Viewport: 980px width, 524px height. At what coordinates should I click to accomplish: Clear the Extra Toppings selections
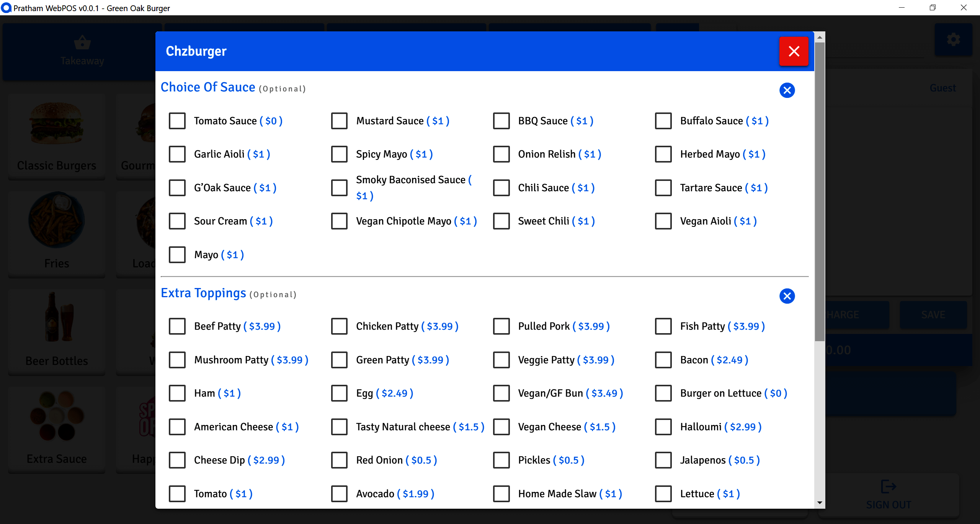787,296
